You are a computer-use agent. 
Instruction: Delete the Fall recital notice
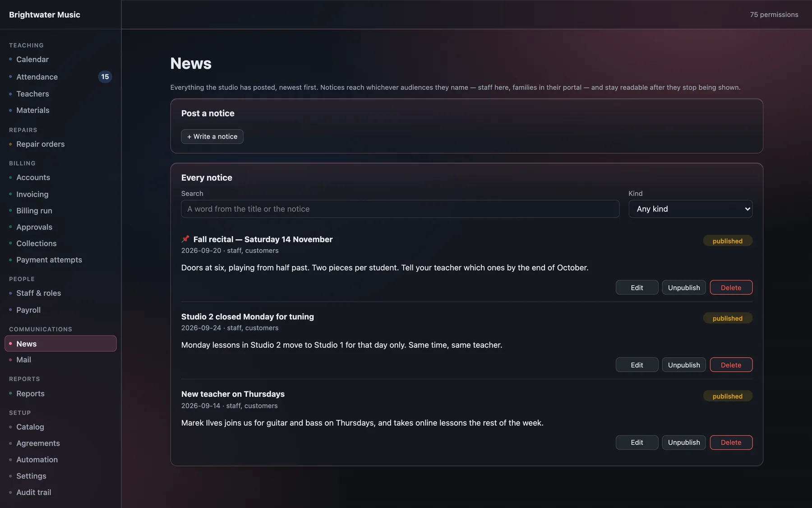731,287
